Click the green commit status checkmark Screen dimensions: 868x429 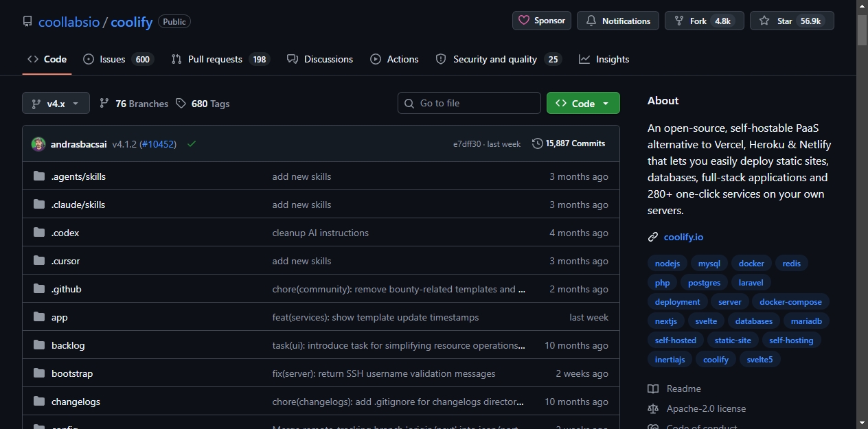pos(192,144)
